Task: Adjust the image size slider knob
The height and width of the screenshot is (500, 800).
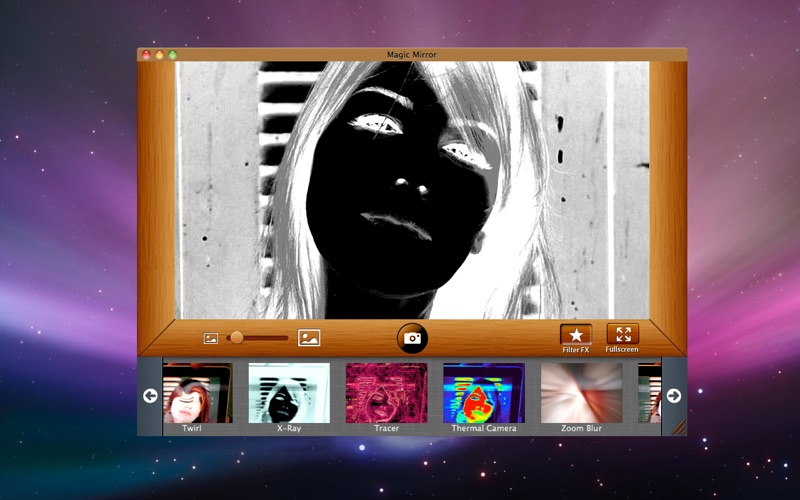Action: (x=237, y=337)
